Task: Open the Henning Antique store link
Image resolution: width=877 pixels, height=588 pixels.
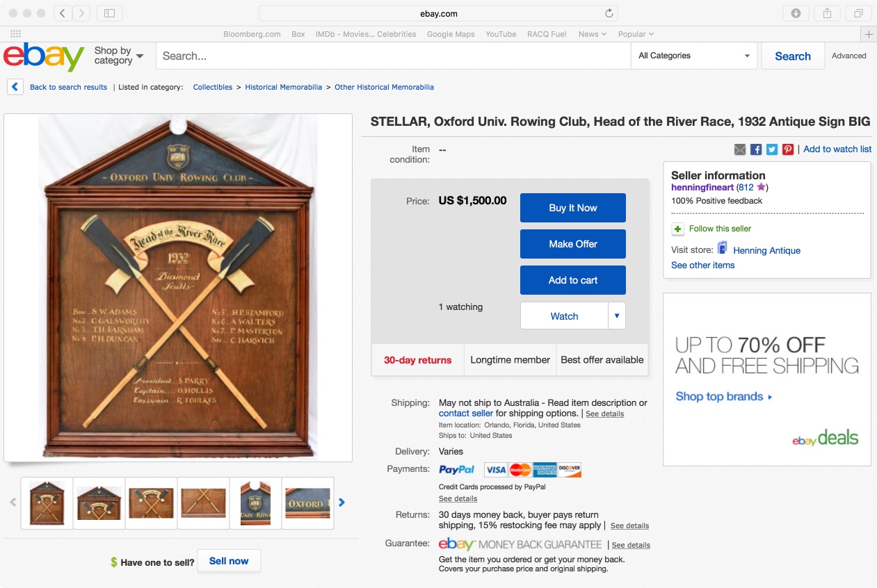Action: coord(766,250)
